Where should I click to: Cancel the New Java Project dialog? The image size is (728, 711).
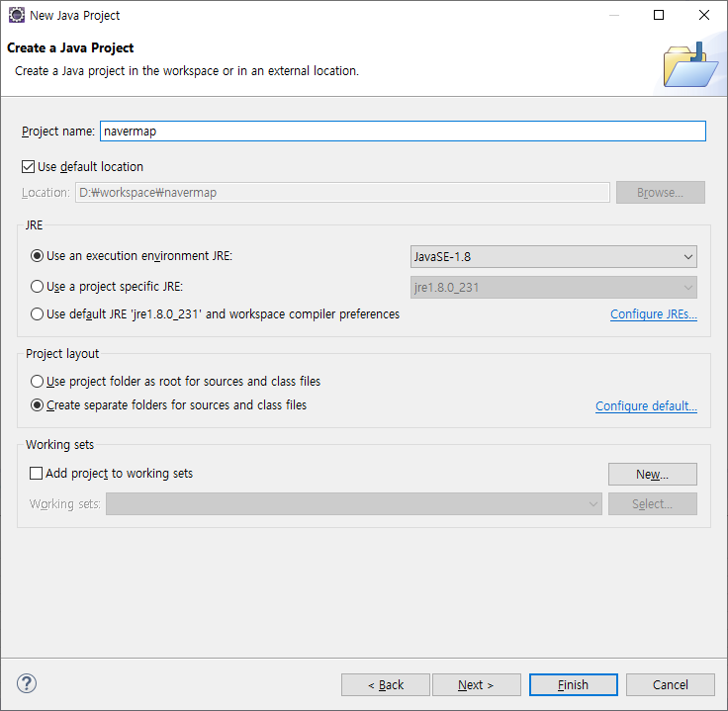tap(670, 684)
